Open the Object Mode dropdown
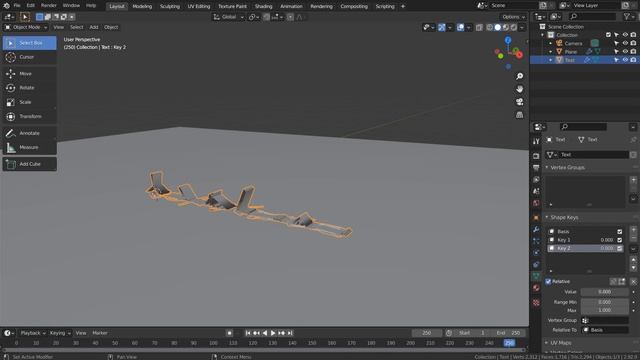 tap(26, 27)
